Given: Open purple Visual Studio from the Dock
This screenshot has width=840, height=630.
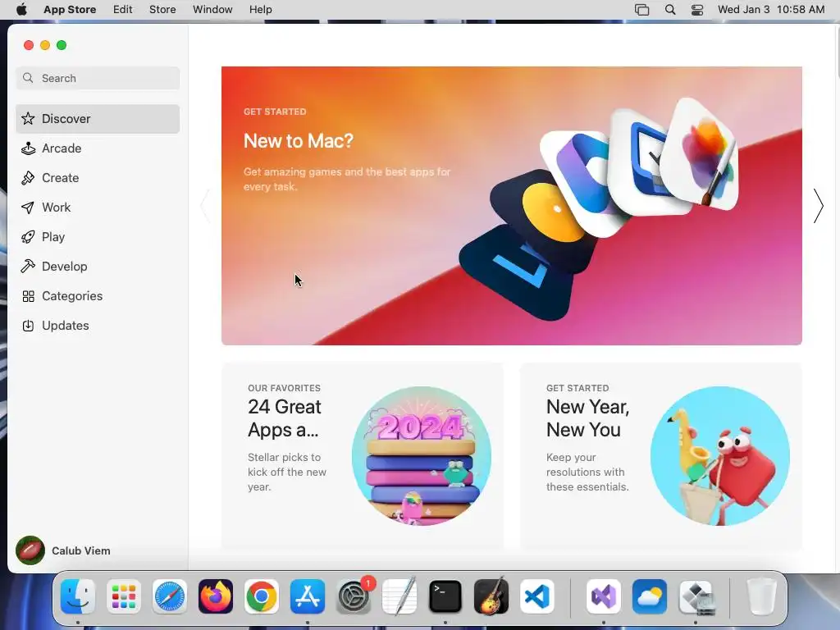Looking at the screenshot, I should (604, 596).
